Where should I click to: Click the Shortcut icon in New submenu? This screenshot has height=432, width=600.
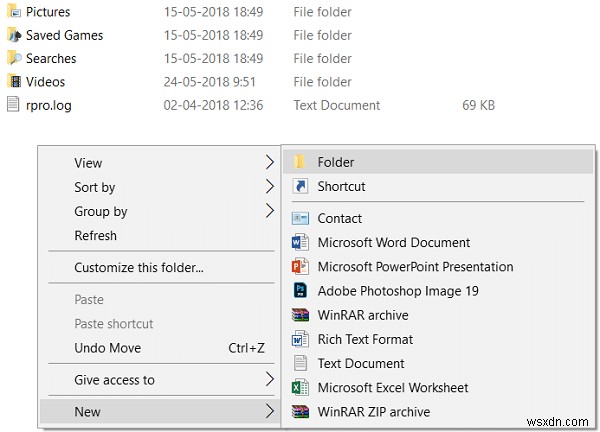coord(300,187)
